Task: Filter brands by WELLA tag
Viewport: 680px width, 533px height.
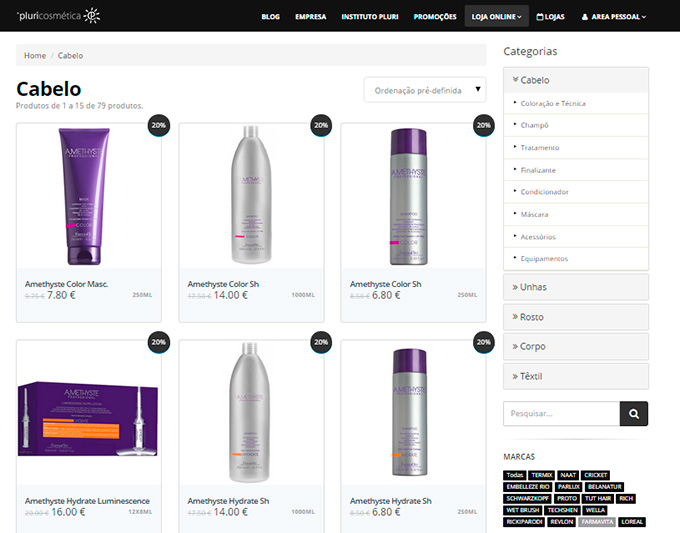Action: click(x=595, y=510)
